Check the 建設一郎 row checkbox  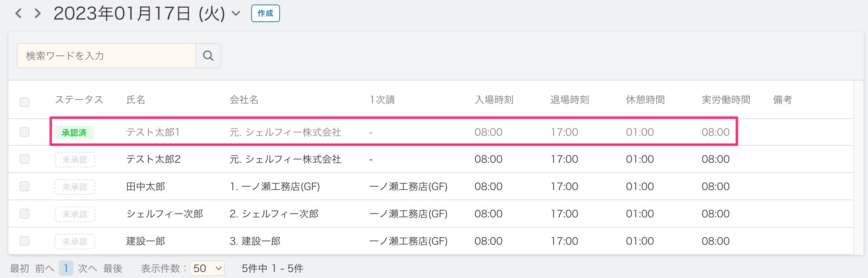tap(24, 241)
